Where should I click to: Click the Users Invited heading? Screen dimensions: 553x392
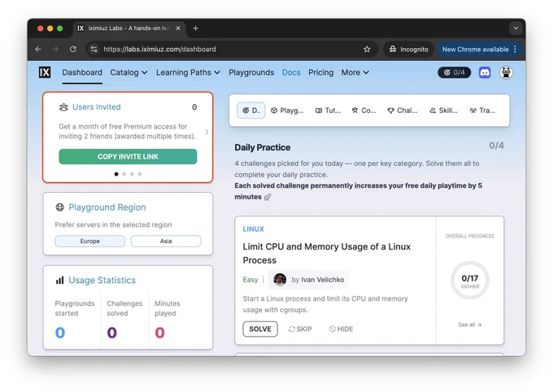97,107
